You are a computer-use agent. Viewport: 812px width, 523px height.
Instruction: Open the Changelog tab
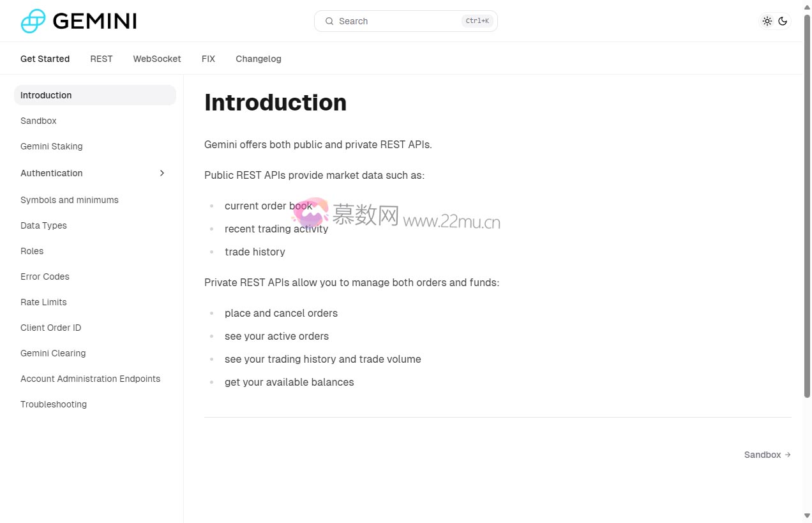[x=259, y=59]
